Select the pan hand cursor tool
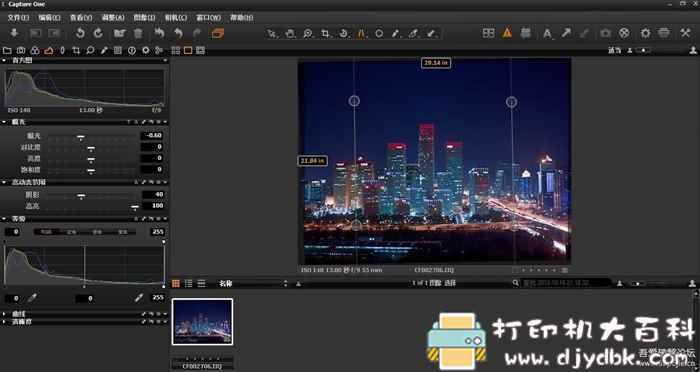Viewport: 700px width, 372px height. pos(290,33)
